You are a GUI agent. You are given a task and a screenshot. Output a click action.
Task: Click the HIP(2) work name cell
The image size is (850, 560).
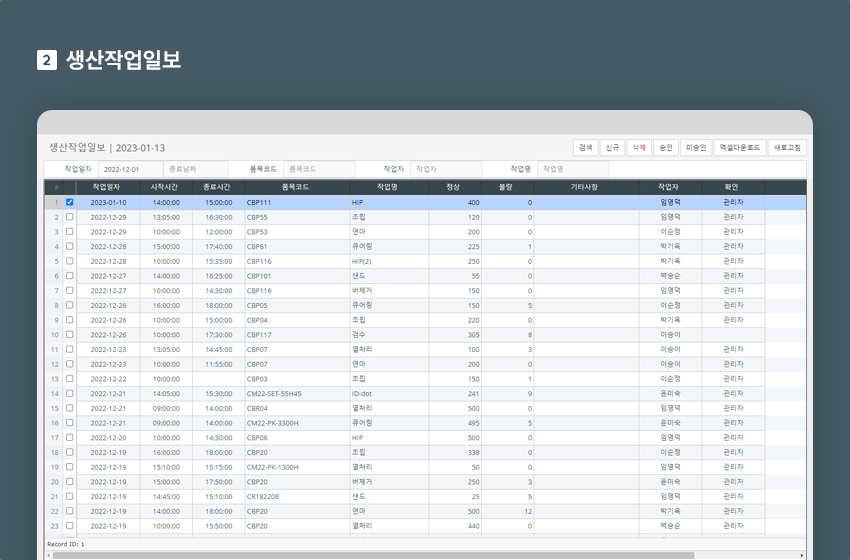[x=389, y=261]
